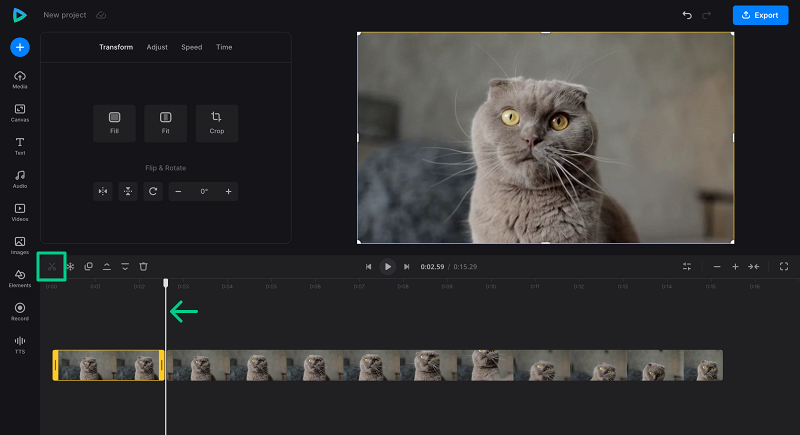800x435 pixels.
Task: Flip the clip vertically
Action: click(x=128, y=191)
